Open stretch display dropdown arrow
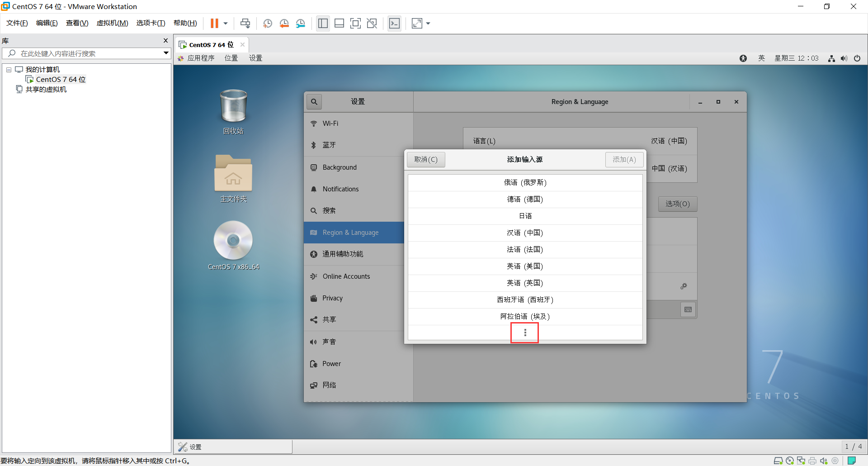Screen dimensions: 868x466 (428, 24)
